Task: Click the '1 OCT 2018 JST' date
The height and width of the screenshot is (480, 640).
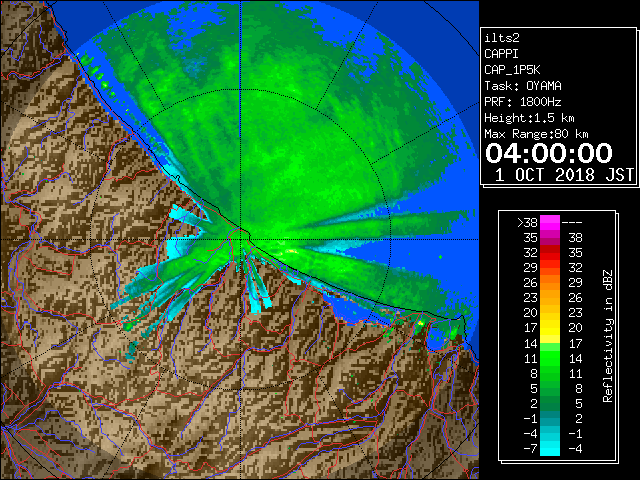Action: tap(564, 175)
